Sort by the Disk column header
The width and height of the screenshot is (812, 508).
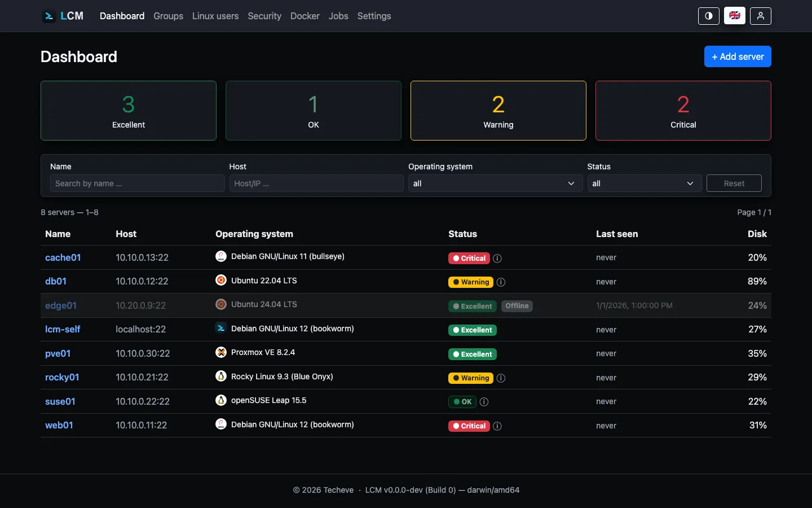point(757,234)
